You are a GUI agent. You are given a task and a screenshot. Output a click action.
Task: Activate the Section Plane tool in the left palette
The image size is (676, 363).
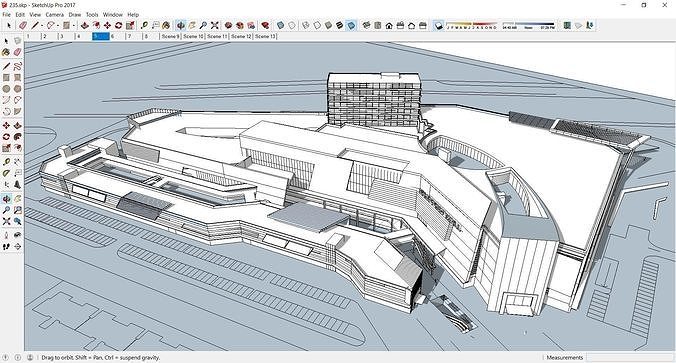17,246
